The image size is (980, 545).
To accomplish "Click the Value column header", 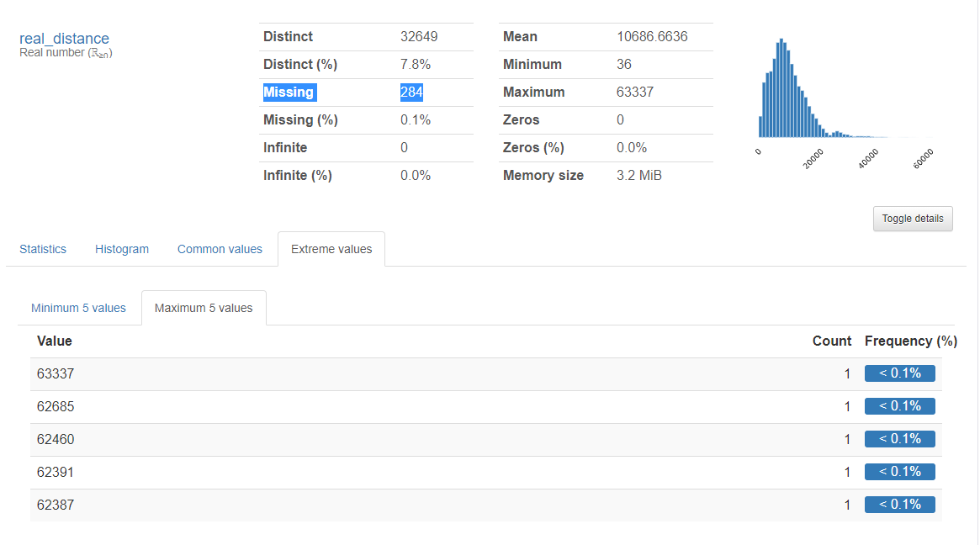I will point(54,341).
